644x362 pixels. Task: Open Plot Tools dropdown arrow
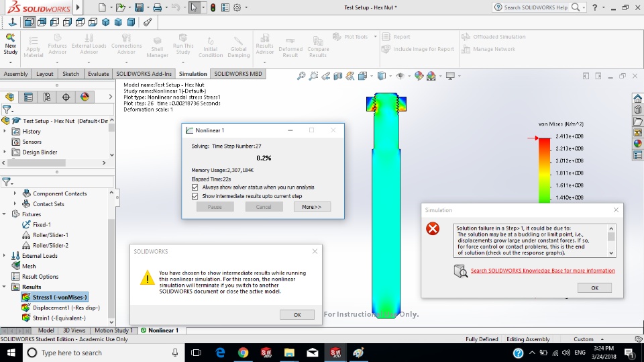[375, 37]
